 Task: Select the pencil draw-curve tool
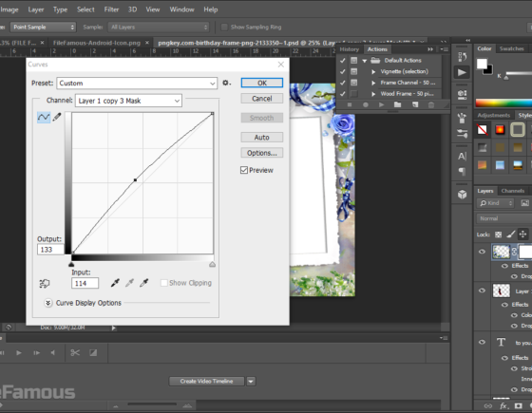pyautogui.click(x=57, y=117)
